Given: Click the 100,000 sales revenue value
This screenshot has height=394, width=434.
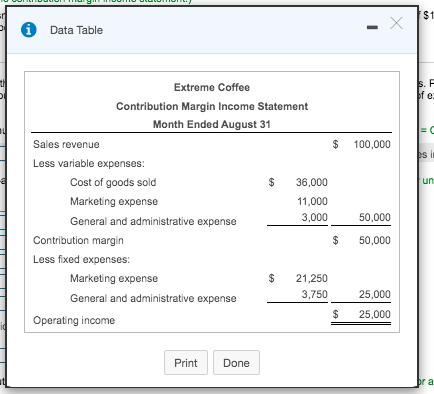Looking at the screenshot, I should [372, 144].
